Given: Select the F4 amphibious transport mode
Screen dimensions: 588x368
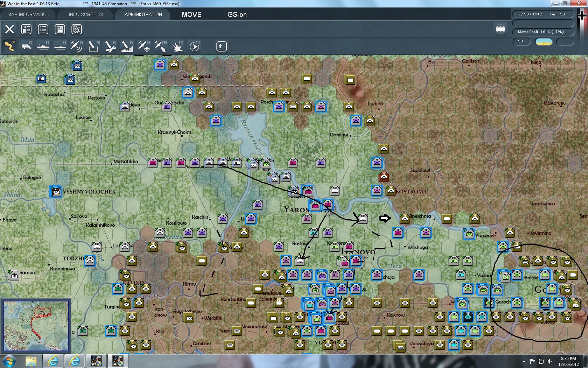Looking at the screenshot, I should point(60,46).
